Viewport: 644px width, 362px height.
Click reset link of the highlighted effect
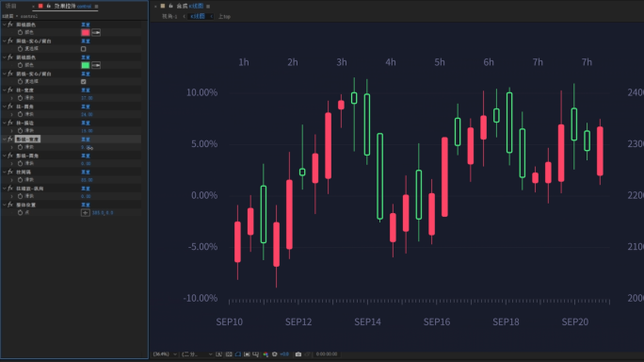coord(86,139)
